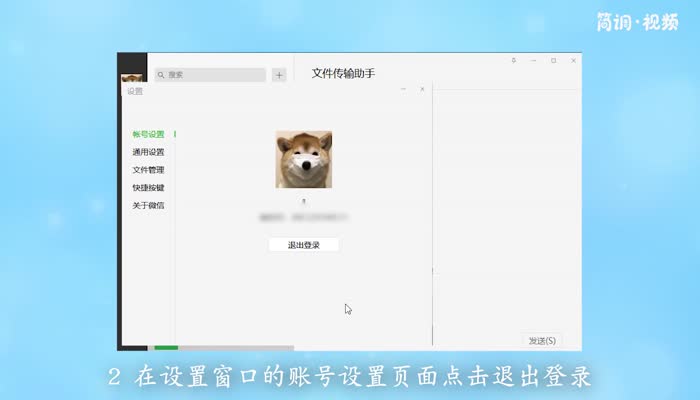Click the Shiba dog avatar in account settings

304,160
